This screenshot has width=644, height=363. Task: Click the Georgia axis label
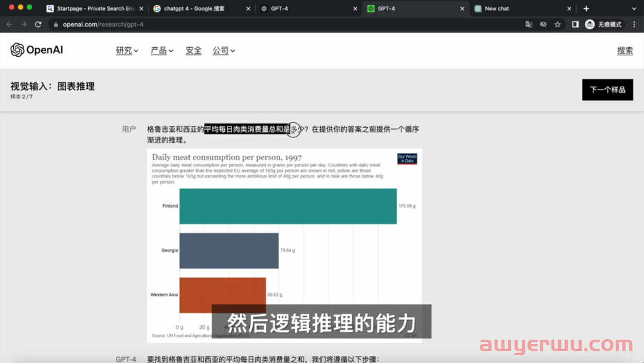tap(169, 250)
